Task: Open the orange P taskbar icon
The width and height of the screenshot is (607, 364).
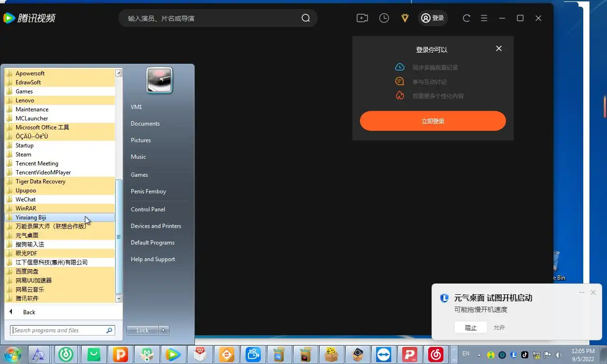Action: tap(120, 354)
